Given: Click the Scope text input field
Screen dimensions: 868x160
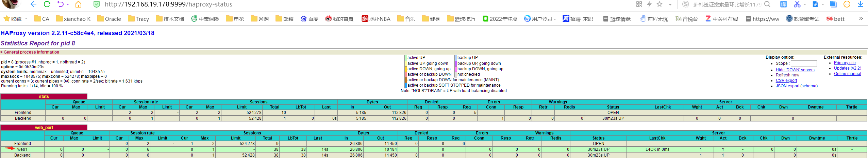Looking at the screenshot, I should click(x=804, y=63).
